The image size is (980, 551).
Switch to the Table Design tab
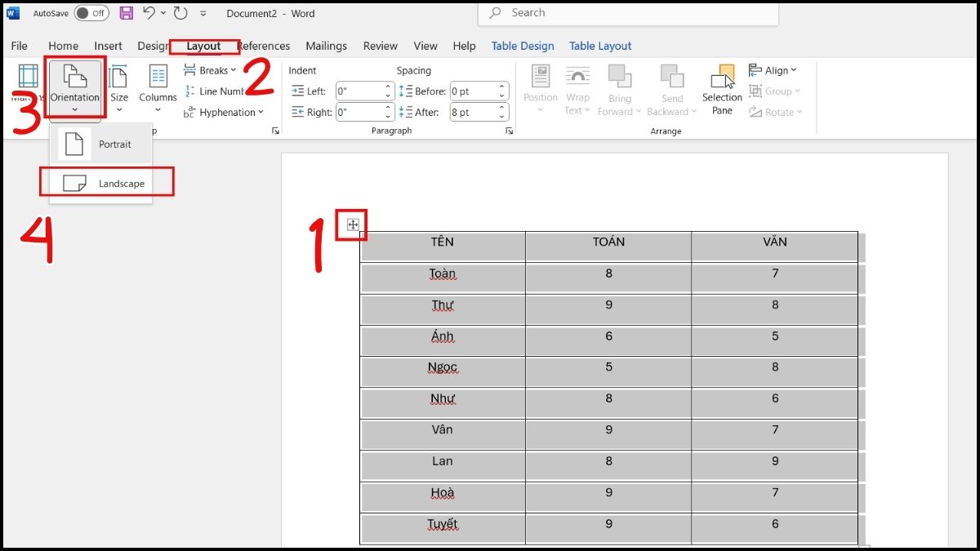(x=523, y=47)
